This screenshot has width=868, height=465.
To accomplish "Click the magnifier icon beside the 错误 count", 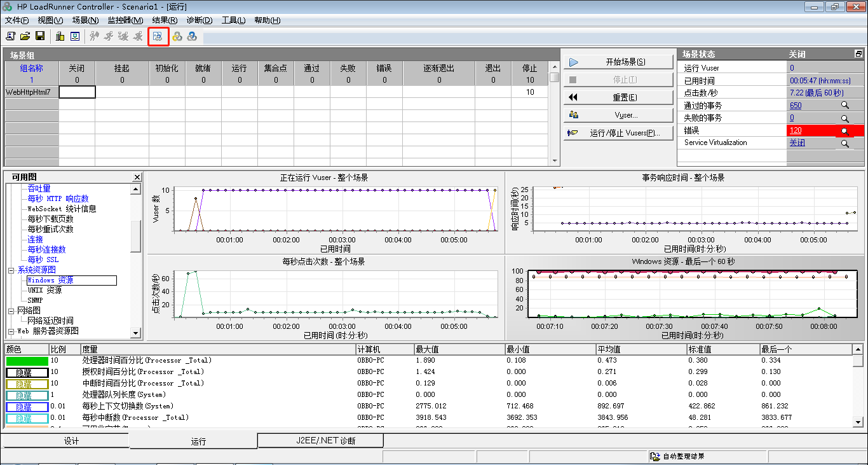I will 844,131.
